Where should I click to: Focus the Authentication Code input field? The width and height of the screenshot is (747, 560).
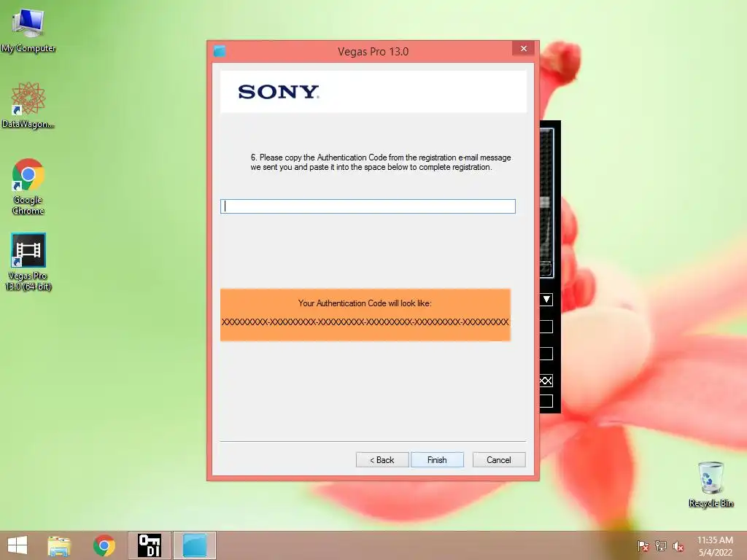click(368, 206)
